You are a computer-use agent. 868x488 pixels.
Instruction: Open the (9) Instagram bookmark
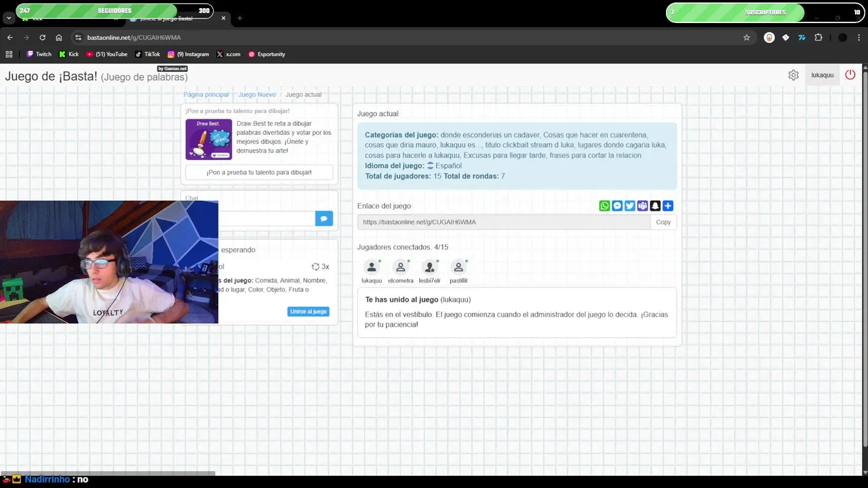[189, 54]
